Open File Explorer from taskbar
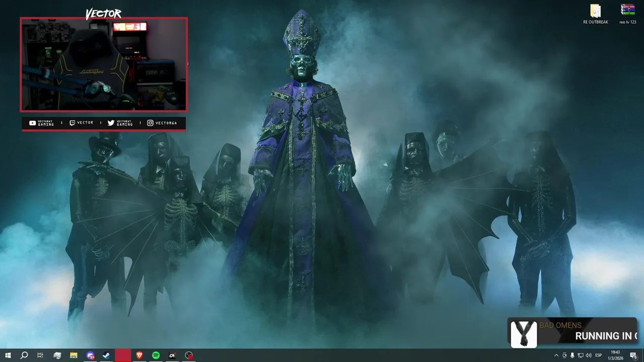This screenshot has height=362, width=644. point(73,355)
